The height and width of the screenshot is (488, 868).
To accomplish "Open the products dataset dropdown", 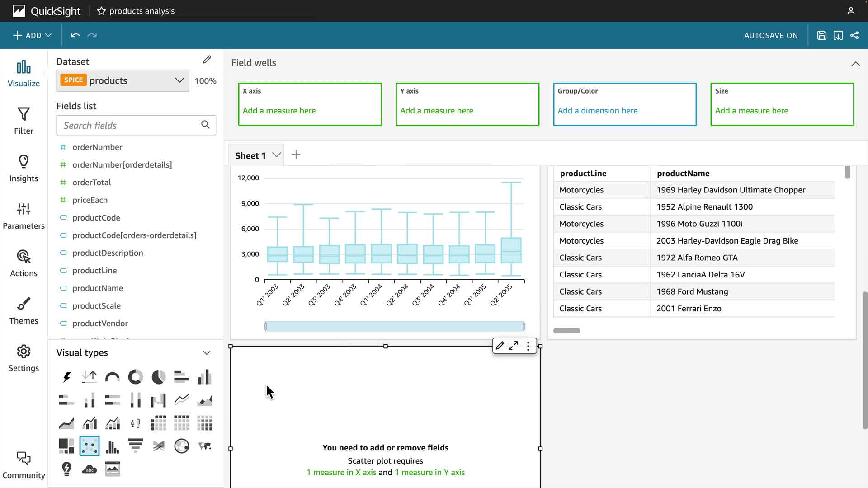I will point(179,80).
